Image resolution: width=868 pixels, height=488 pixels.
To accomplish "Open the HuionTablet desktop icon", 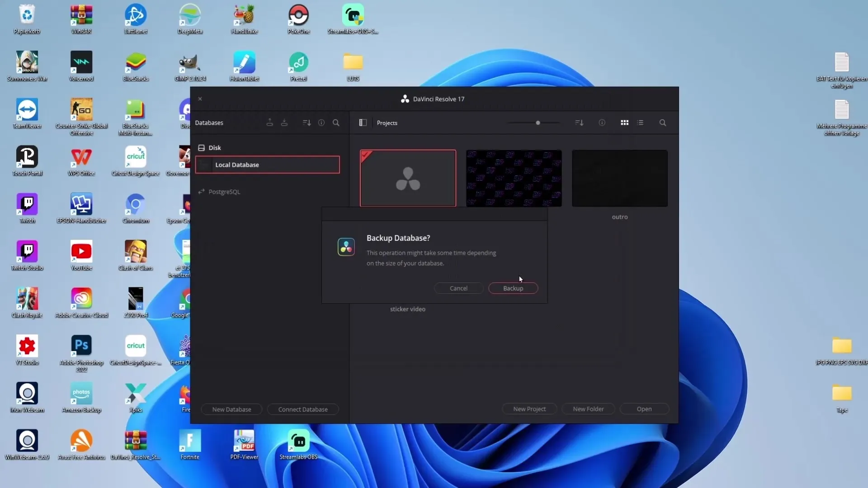I will (x=244, y=66).
